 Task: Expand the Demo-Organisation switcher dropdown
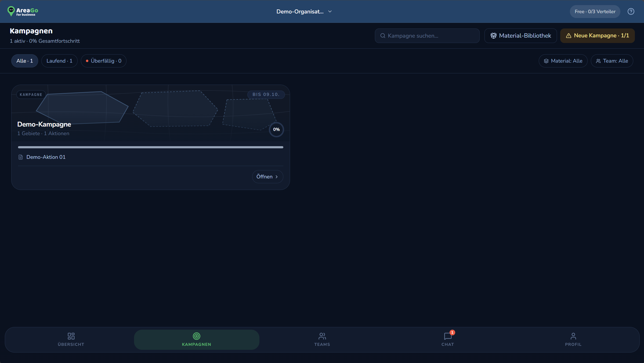click(x=304, y=12)
